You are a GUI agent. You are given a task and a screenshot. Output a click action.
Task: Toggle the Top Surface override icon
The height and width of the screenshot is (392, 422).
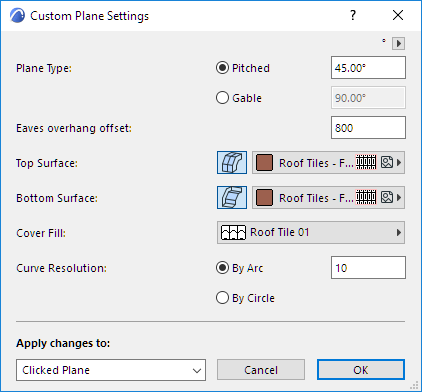(x=232, y=163)
